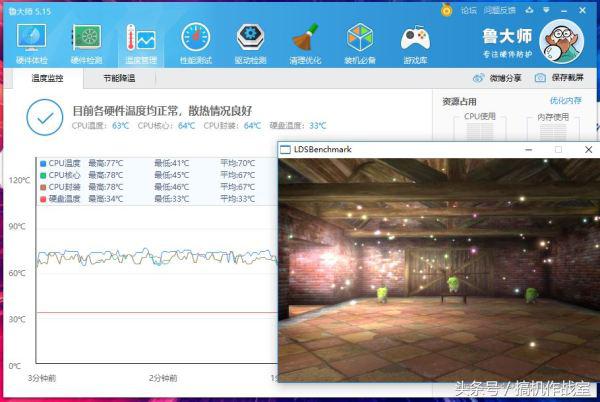The height and width of the screenshot is (402, 600).
Task: Open 装机必备 essential software cube icon
Action: coord(360,44)
